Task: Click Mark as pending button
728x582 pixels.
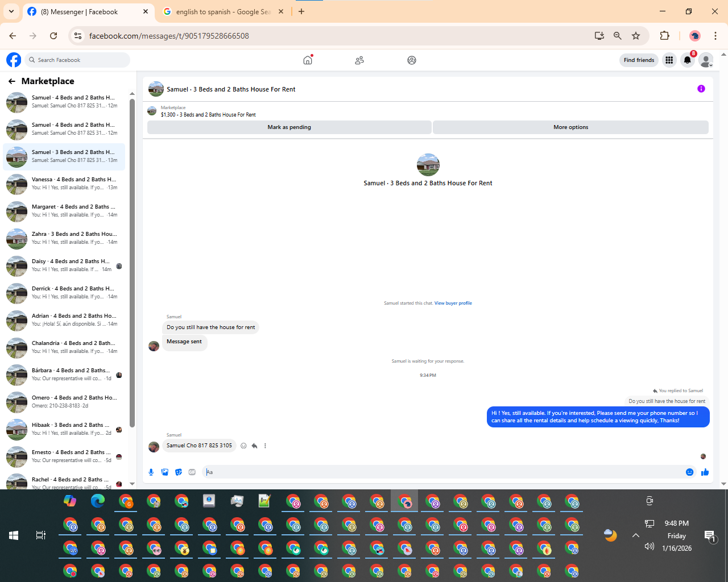Action: [x=289, y=127]
